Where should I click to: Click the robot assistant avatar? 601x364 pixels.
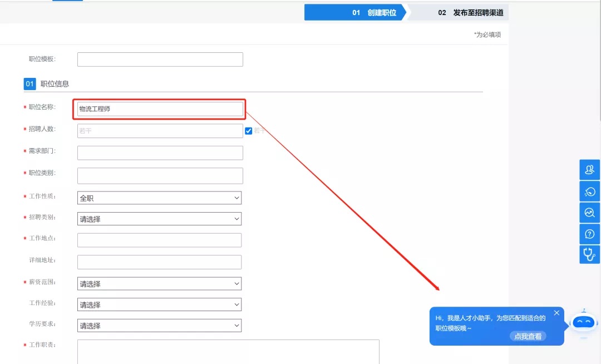tap(584, 322)
